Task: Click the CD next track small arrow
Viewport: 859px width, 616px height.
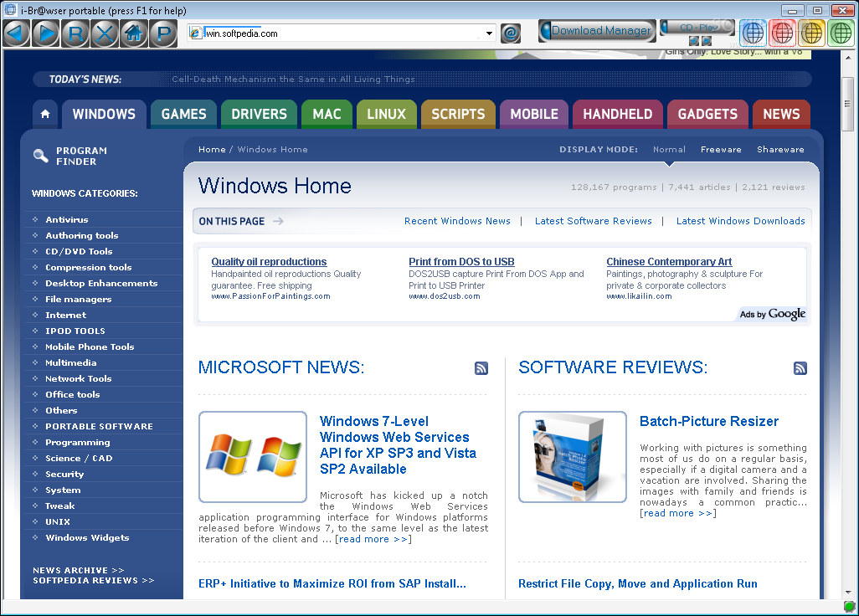Action: (x=707, y=41)
